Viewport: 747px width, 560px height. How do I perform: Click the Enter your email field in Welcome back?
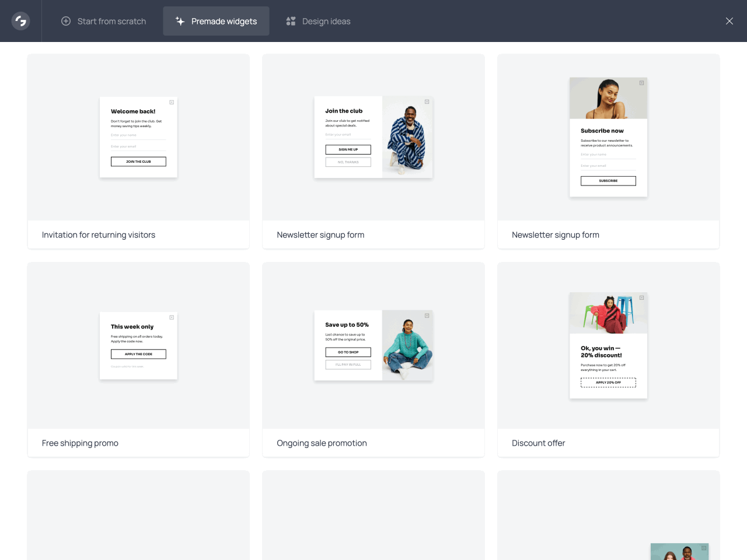click(138, 146)
